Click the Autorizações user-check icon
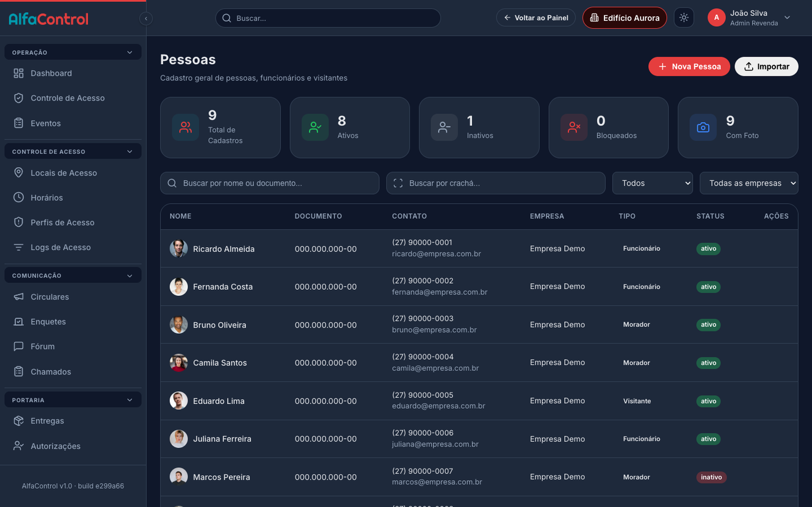812x507 pixels. (19, 446)
